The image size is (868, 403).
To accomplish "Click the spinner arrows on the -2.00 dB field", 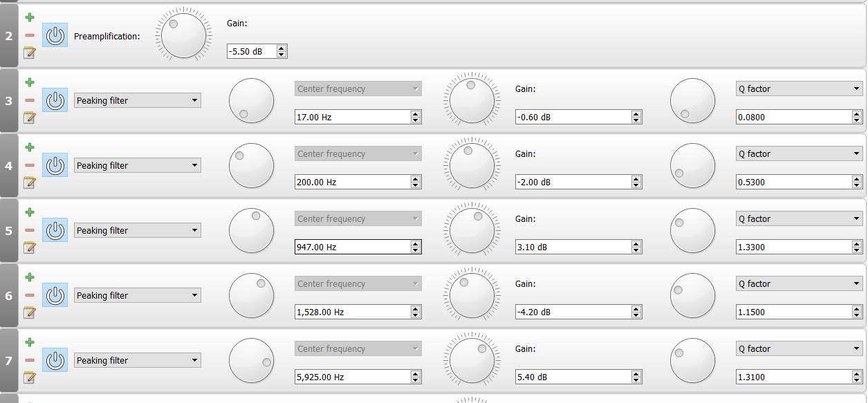I will 636,182.
